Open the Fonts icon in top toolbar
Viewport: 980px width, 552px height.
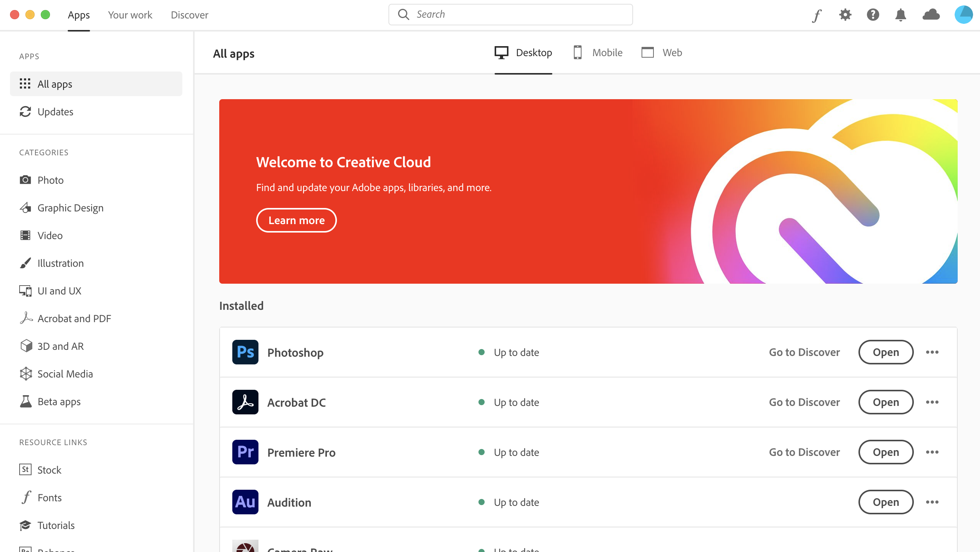click(817, 15)
